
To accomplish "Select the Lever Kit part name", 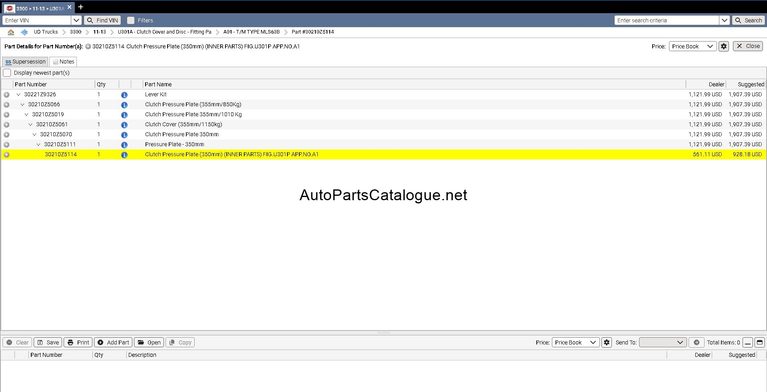I will coord(156,94).
